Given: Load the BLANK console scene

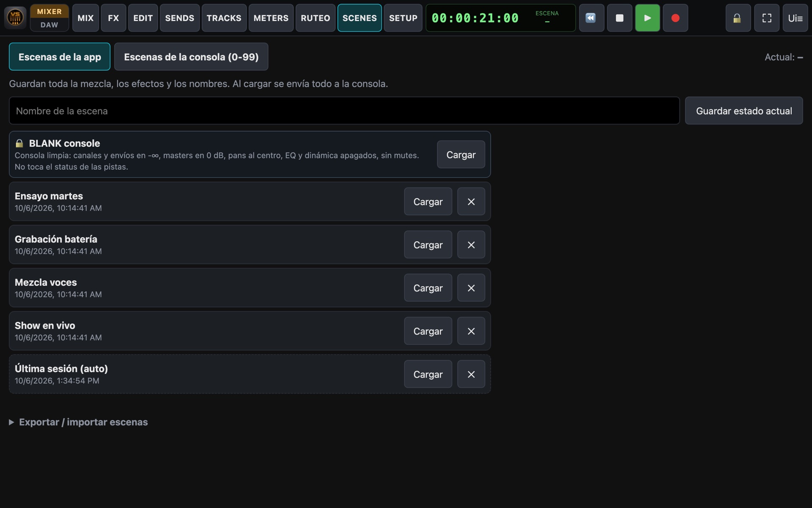Looking at the screenshot, I should 461,155.
